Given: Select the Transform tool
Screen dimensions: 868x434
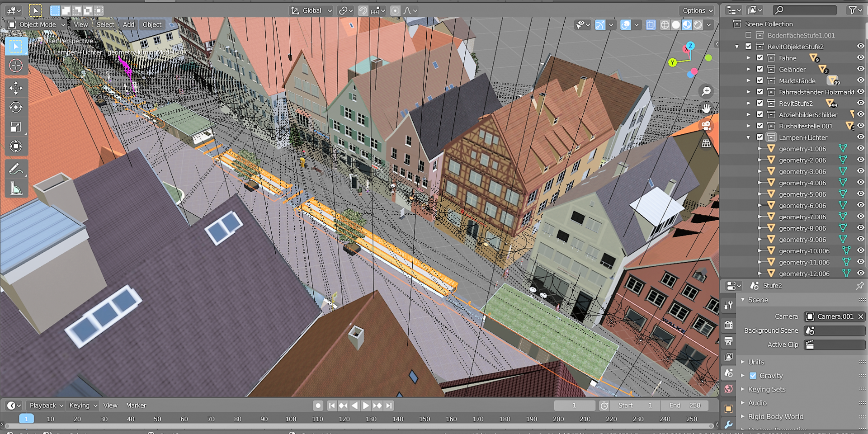Looking at the screenshot, I should pyautogui.click(x=16, y=146).
